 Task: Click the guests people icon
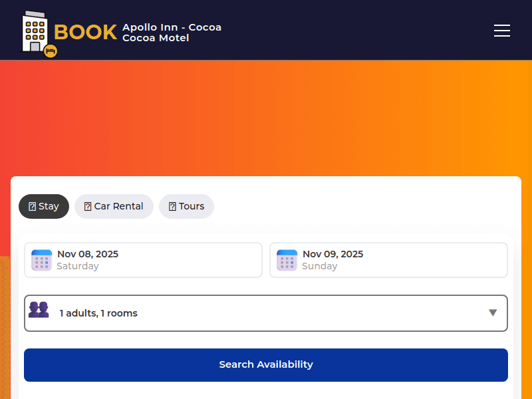[x=39, y=310]
